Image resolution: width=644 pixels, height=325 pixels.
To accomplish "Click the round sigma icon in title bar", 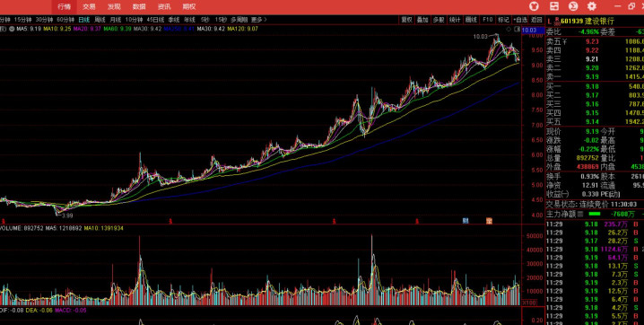I will [x=573, y=6].
